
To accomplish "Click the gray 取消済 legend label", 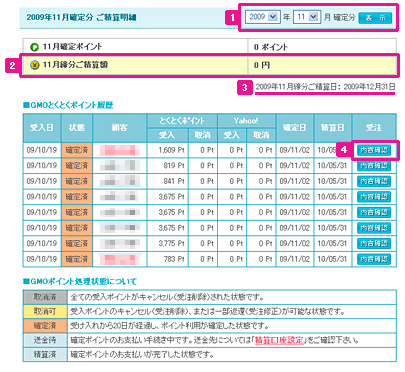I will (45, 297).
